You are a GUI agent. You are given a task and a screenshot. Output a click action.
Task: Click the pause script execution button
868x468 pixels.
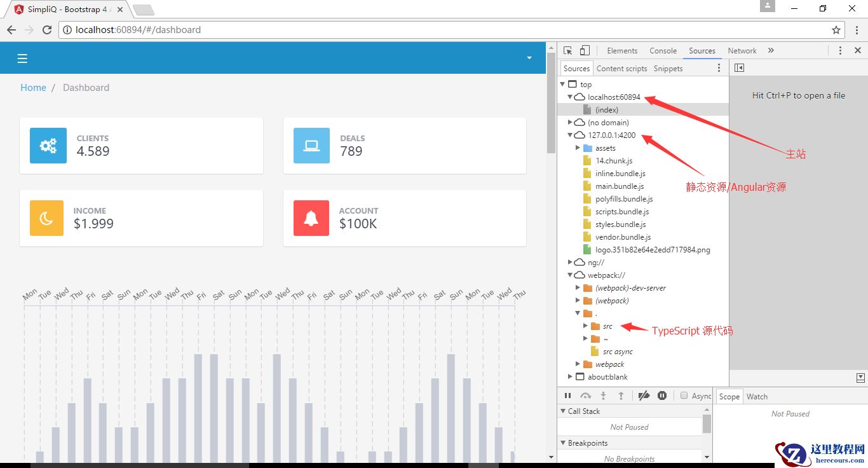coord(568,396)
